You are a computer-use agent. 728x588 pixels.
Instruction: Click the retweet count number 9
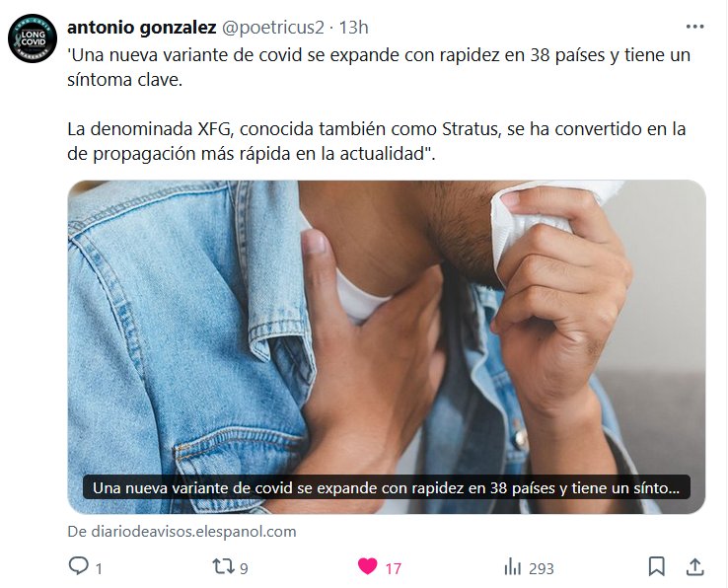tap(245, 568)
